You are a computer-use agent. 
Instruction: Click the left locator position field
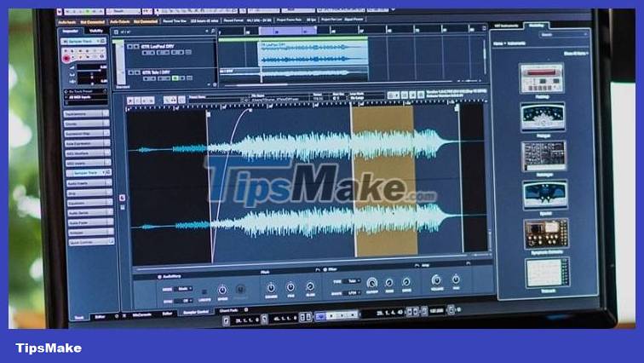coord(244,320)
